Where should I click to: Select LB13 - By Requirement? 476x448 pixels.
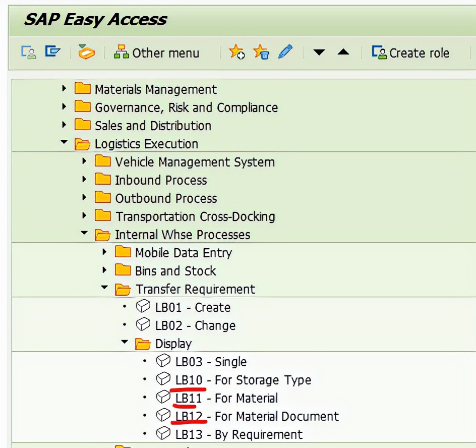(239, 435)
